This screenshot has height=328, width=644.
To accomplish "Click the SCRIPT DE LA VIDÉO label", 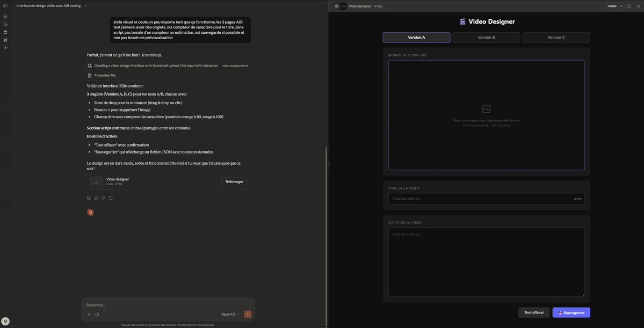I will [405, 222].
